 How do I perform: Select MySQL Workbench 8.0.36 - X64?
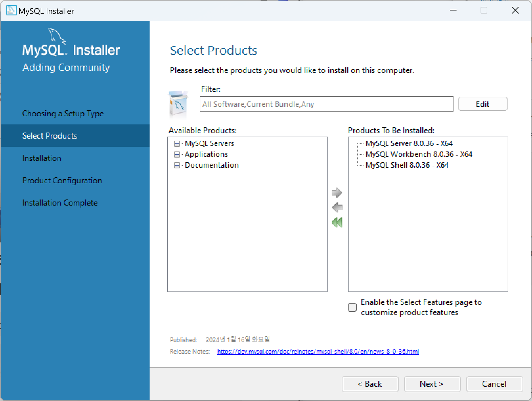pos(419,154)
